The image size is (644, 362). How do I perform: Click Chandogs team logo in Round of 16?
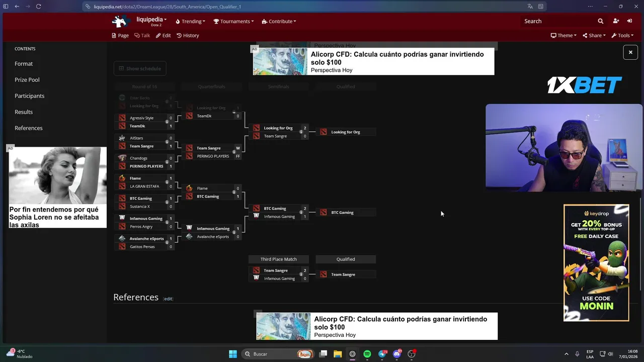tap(122, 158)
